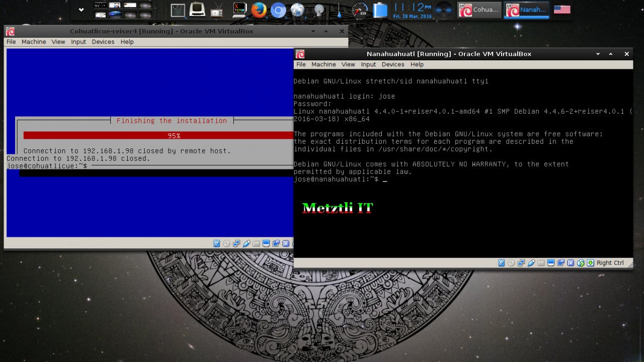The height and width of the screenshot is (362, 644).
Task: Click 'Finishing the installation' heading text
Action: (x=172, y=121)
